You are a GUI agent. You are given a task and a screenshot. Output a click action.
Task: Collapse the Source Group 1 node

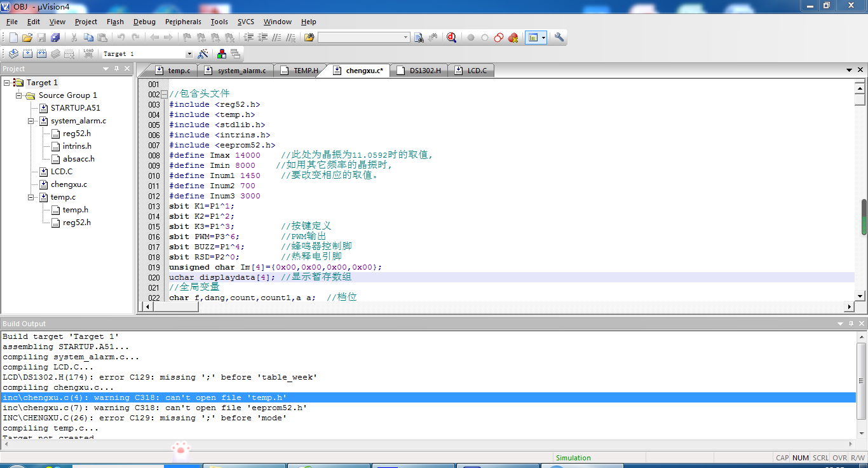click(x=19, y=95)
